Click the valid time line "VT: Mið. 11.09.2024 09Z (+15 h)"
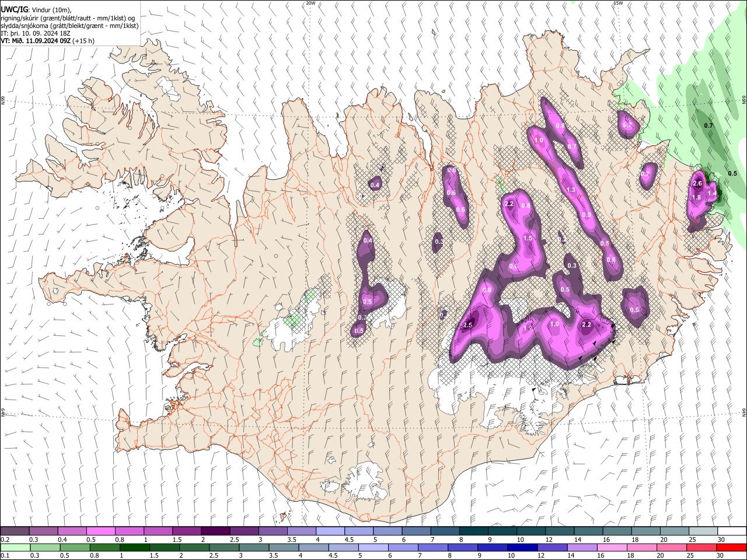This screenshot has width=747, height=560. coord(47,41)
